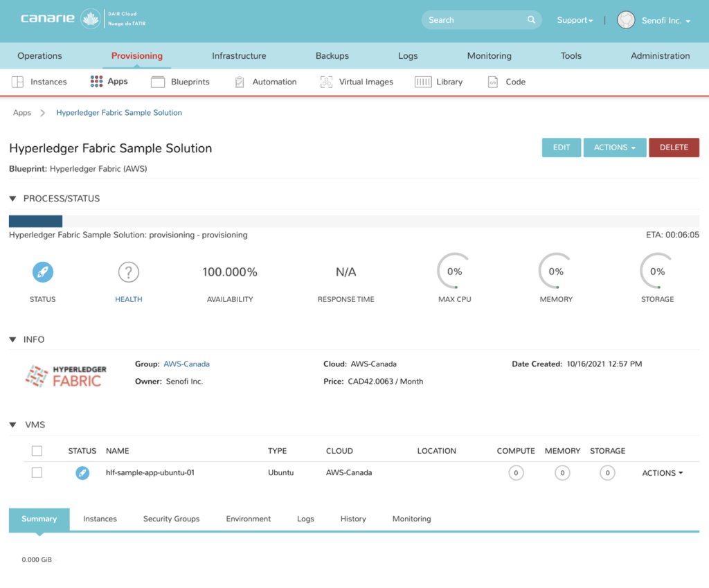This screenshot has width=709, height=588.
Task: Click the Instances icon in the sub-navigation
Action: coord(18,82)
